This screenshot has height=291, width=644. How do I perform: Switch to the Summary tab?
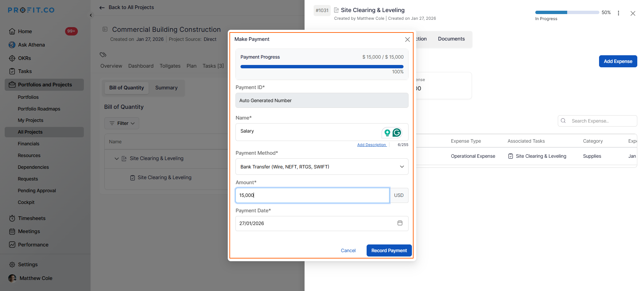(x=166, y=88)
